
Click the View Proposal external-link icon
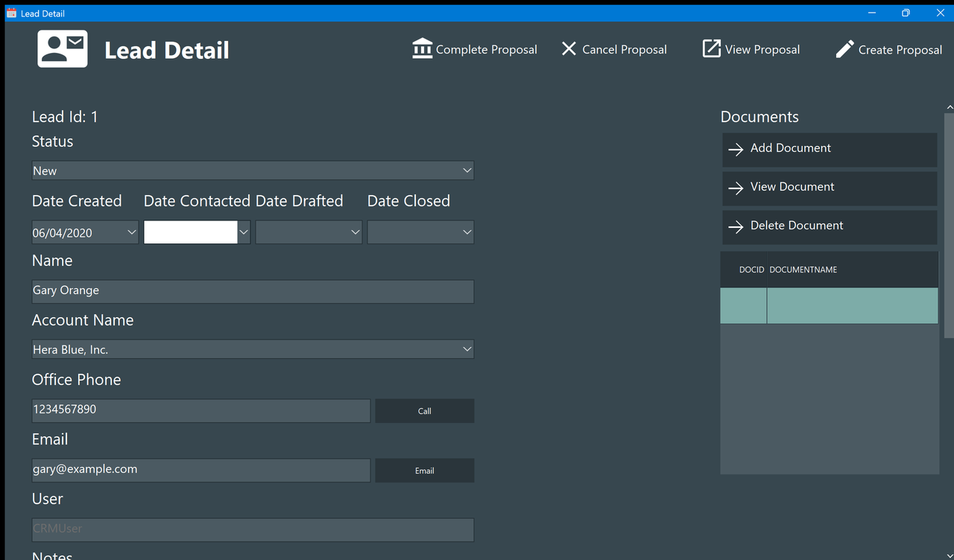tap(712, 48)
